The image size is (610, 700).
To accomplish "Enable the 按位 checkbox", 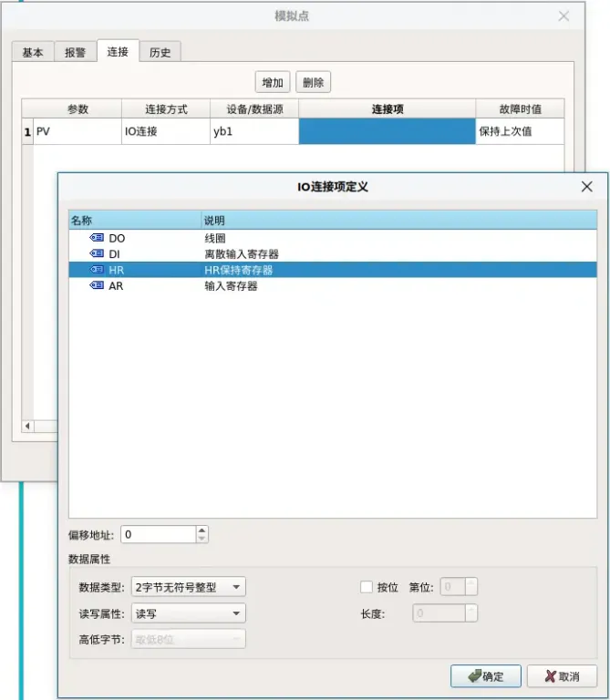I will [367, 587].
